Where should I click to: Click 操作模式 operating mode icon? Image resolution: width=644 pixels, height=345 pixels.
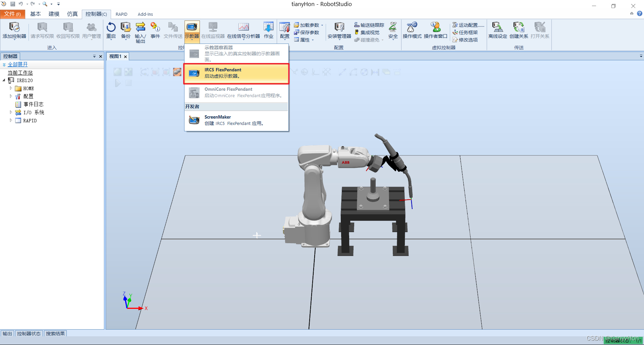pos(412,27)
